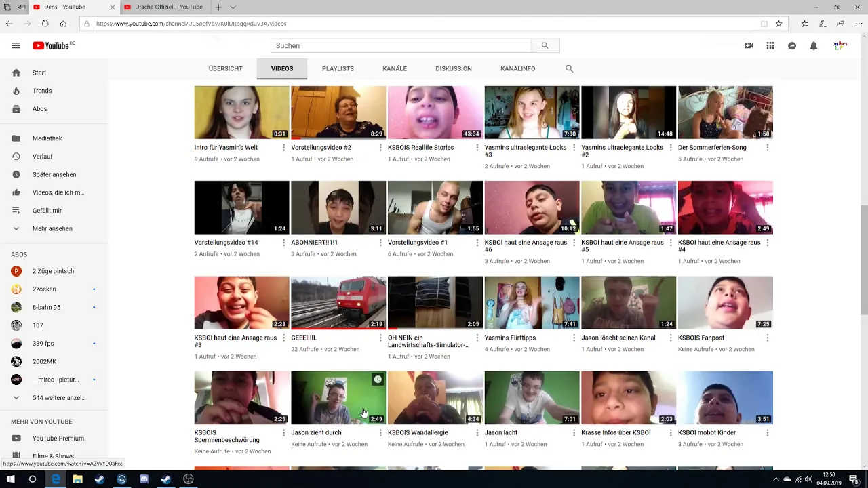Screen dimensions: 868x488
Task: Open the KANÄLE tab
Action: click(395, 68)
